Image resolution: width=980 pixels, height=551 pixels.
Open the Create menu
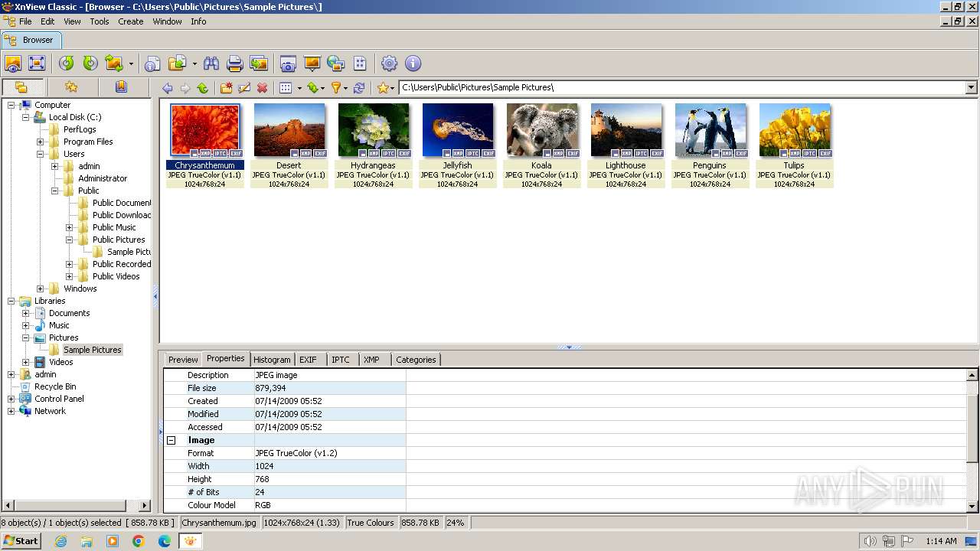(x=131, y=21)
